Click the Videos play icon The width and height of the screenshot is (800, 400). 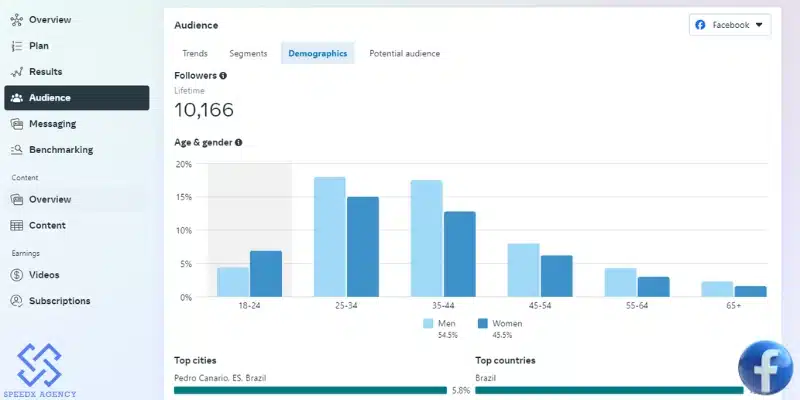click(17, 275)
